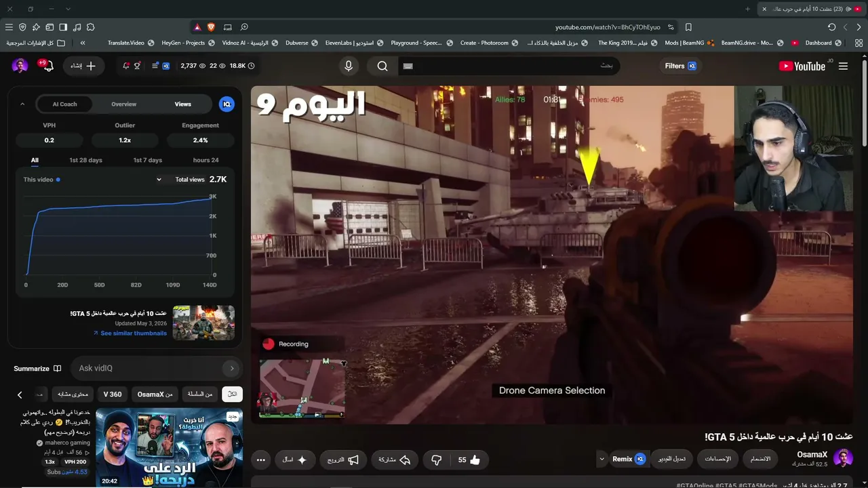Click the vidIQ trophy icon
Screen dimensions: 868x488
(137, 66)
